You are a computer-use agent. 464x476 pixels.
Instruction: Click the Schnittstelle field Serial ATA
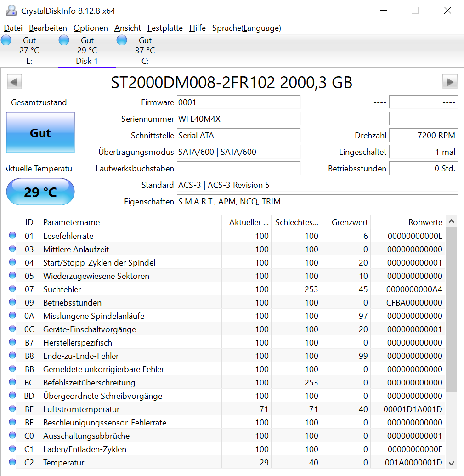[239, 136]
